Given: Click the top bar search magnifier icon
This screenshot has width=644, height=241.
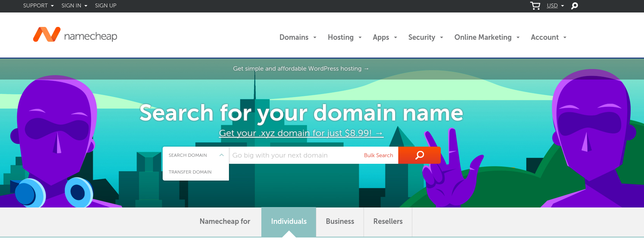Looking at the screenshot, I should pyautogui.click(x=575, y=6).
